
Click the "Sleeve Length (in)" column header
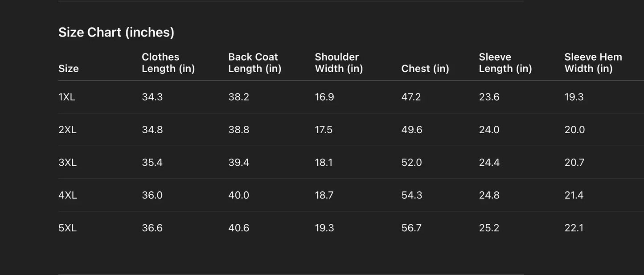click(505, 63)
